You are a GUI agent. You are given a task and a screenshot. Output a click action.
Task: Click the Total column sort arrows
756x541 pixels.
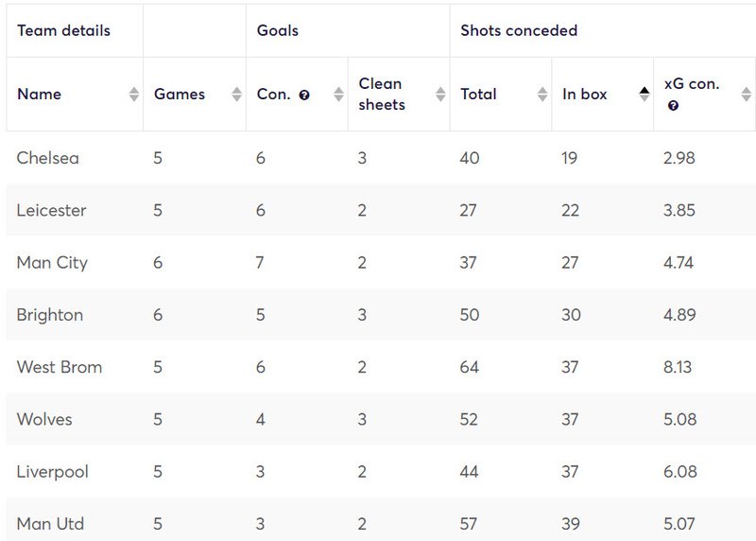542,95
